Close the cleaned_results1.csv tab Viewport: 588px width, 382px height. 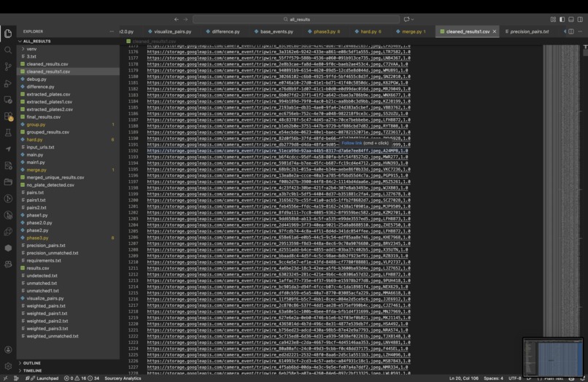point(494,31)
